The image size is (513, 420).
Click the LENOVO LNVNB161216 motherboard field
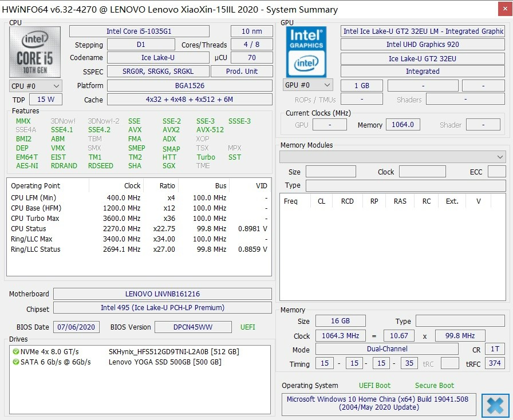click(x=163, y=294)
